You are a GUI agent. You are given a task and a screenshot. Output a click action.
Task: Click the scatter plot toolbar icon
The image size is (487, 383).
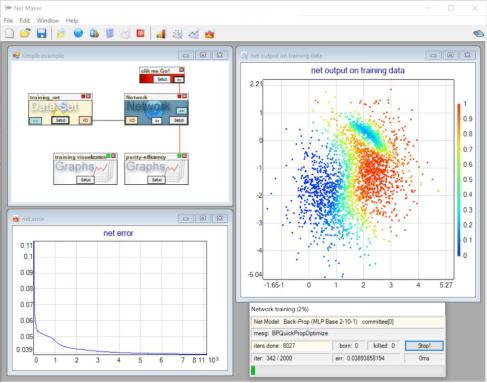tap(177, 34)
